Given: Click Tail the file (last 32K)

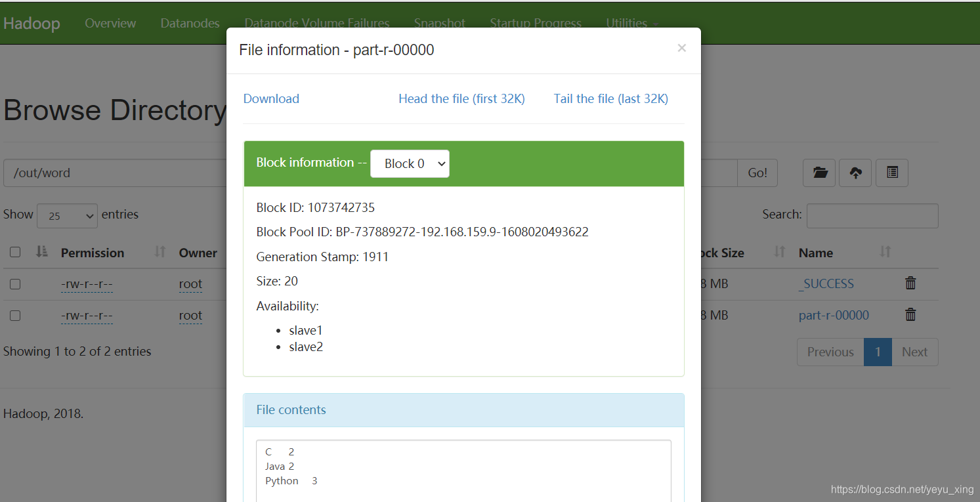Looking at the screenshot, I should tap(611, 98).
